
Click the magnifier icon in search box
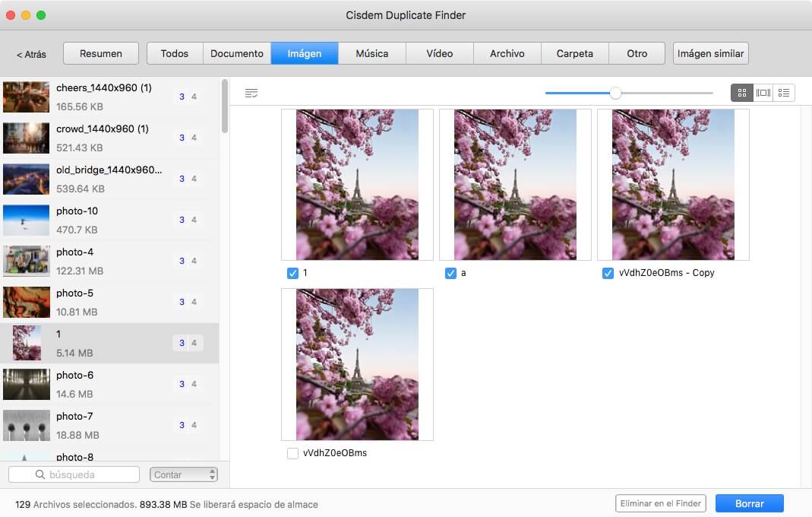click(41, 474)
